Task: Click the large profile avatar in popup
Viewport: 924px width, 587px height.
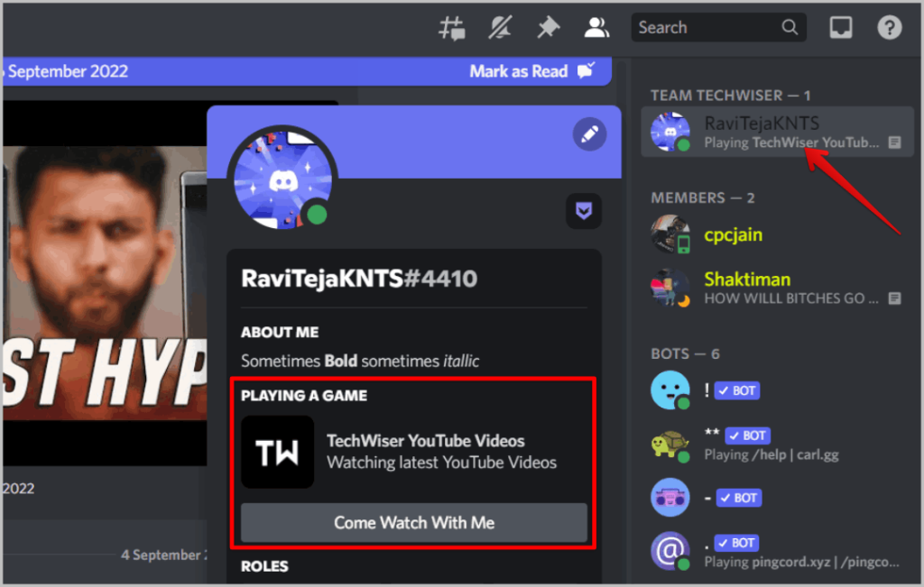Action: (282, 179)
